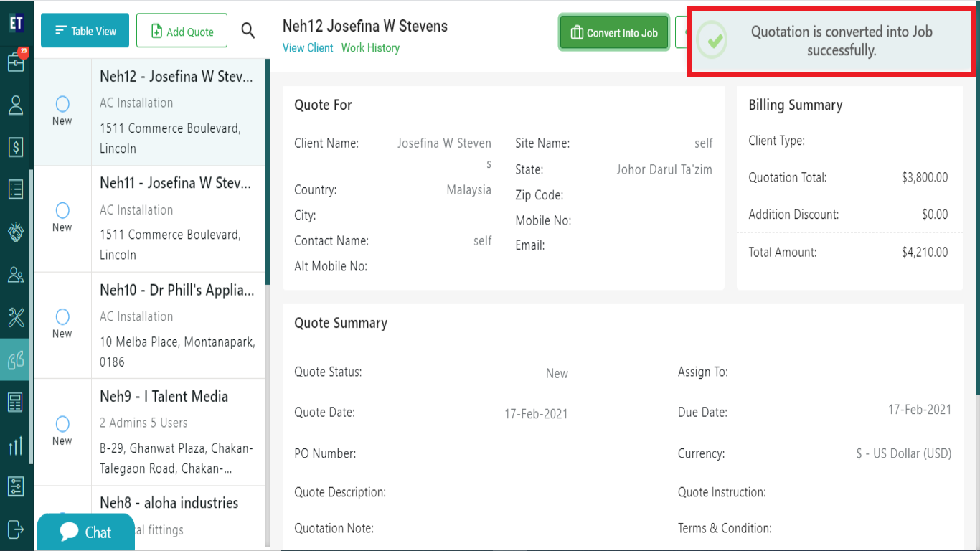Click Addition Discount $0.00 value
Image resolution: width=980 pixels, height=551 pixels.
click(935, 215)
